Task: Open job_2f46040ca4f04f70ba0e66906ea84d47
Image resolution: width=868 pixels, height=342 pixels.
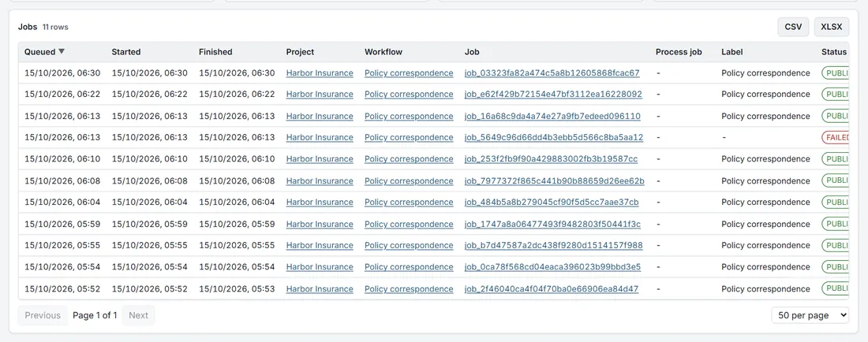Action: coord(552,289)
